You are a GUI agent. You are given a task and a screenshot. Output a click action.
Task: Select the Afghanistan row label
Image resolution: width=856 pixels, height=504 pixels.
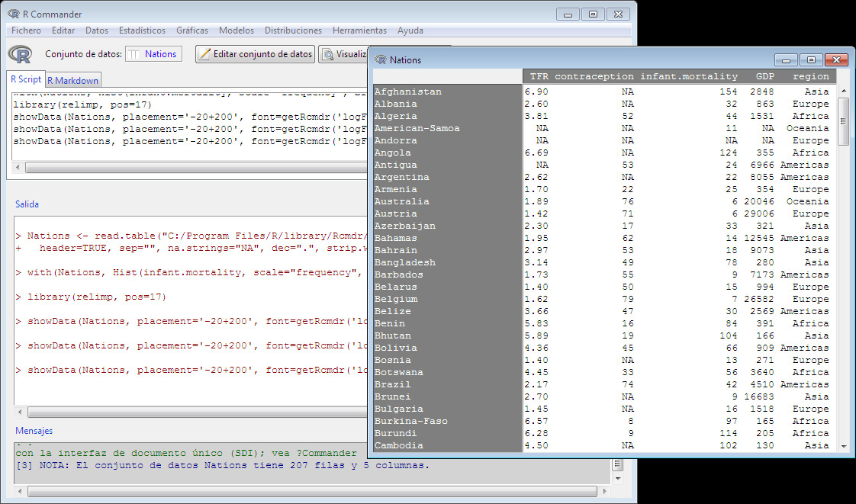click(408, 91)
